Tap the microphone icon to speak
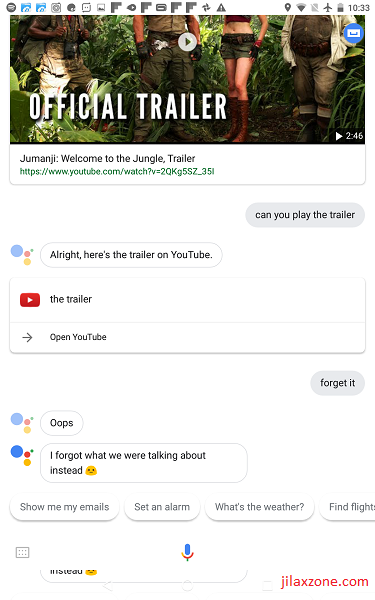Viewport: 375px width, 600px height. (x=187, y=552)
